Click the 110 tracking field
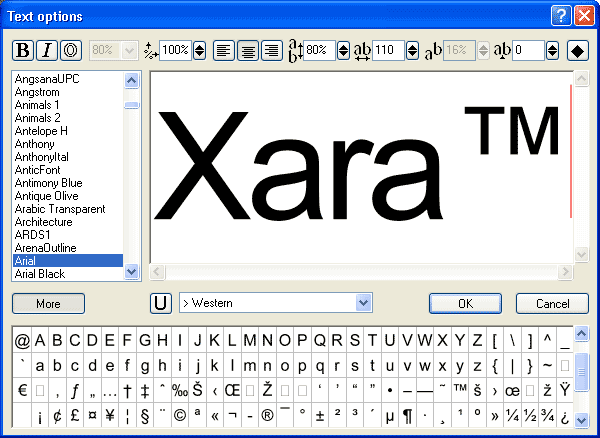 pyautogui.click(x=388, y=50)
